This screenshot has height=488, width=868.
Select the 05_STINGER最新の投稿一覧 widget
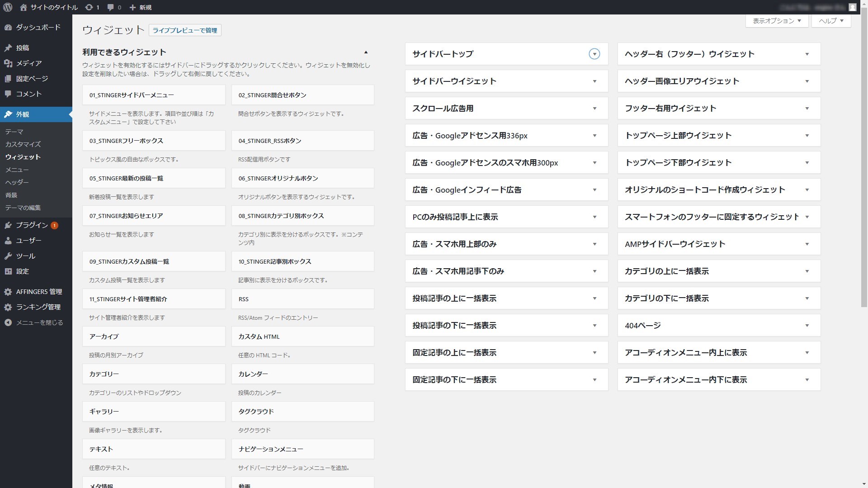[154, 178]
